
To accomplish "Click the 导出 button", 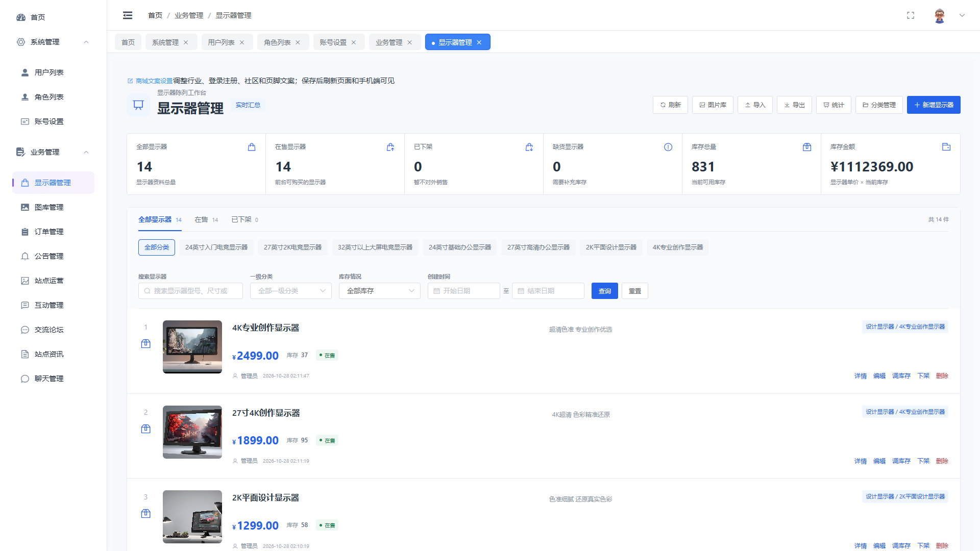I will [794, 105].
